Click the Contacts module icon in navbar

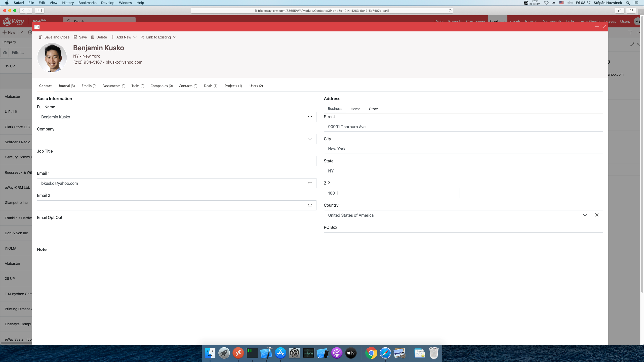click(497, 21)
